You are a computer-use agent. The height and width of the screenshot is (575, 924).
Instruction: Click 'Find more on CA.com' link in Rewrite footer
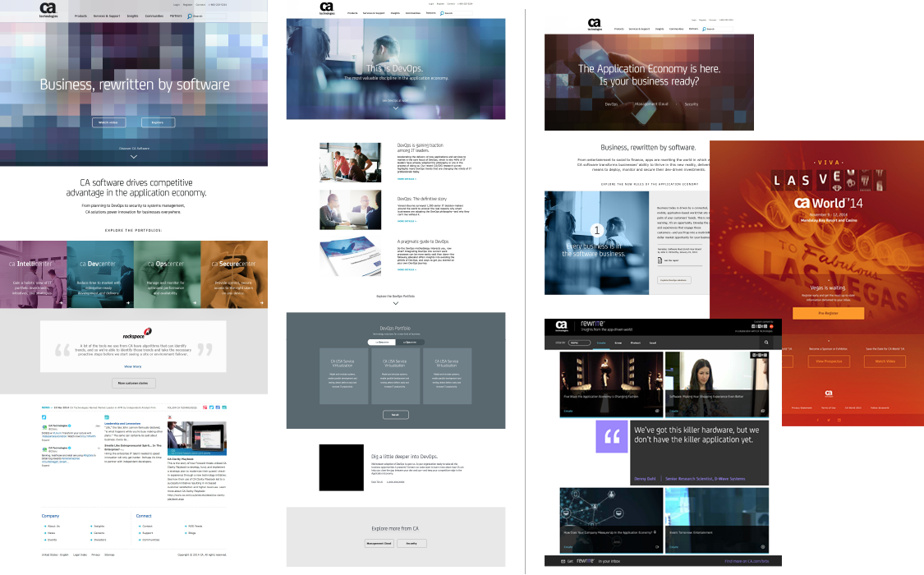(746, 562)
